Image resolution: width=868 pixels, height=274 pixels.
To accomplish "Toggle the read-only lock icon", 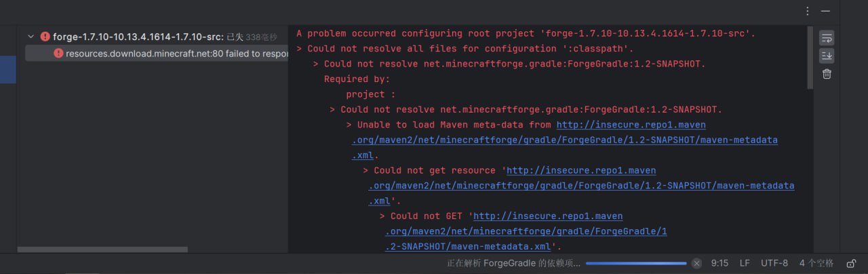I will click(x=852, y=263).
